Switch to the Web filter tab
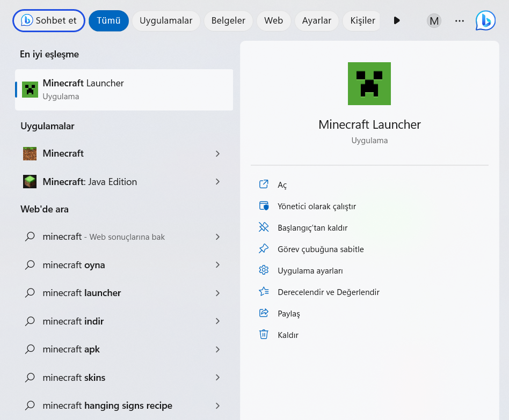The width and height of the screenshot is (509, 420). point(273,20)
